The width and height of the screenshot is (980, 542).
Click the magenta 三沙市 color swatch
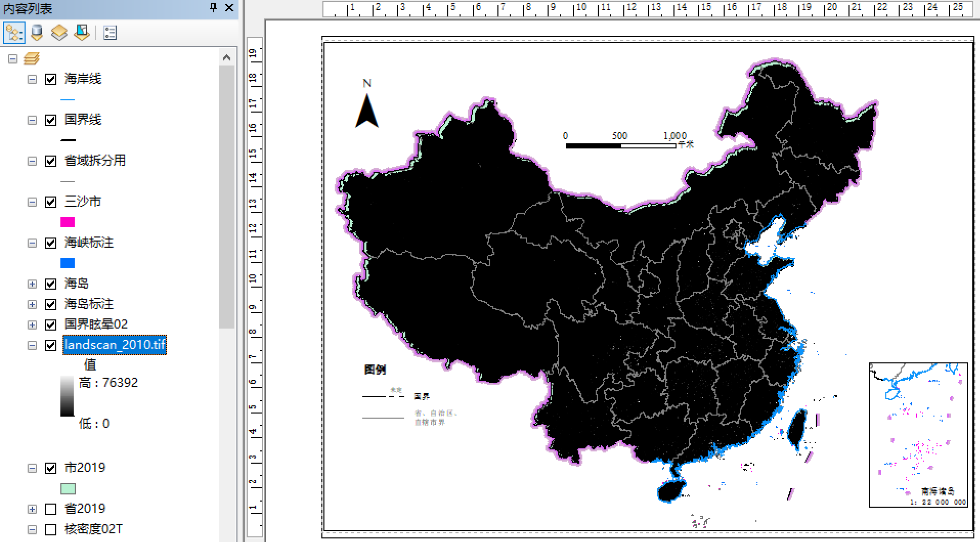67,222
